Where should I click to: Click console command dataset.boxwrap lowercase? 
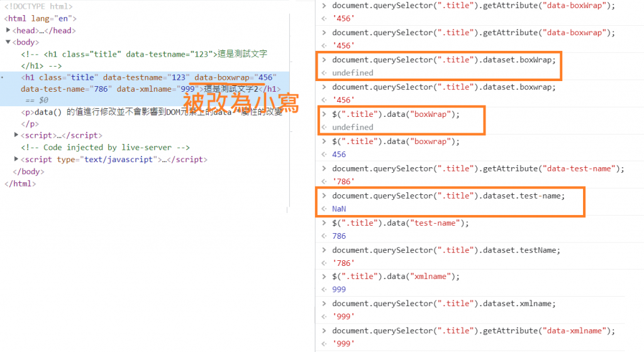pyautogui.click(x=443, y=87)
